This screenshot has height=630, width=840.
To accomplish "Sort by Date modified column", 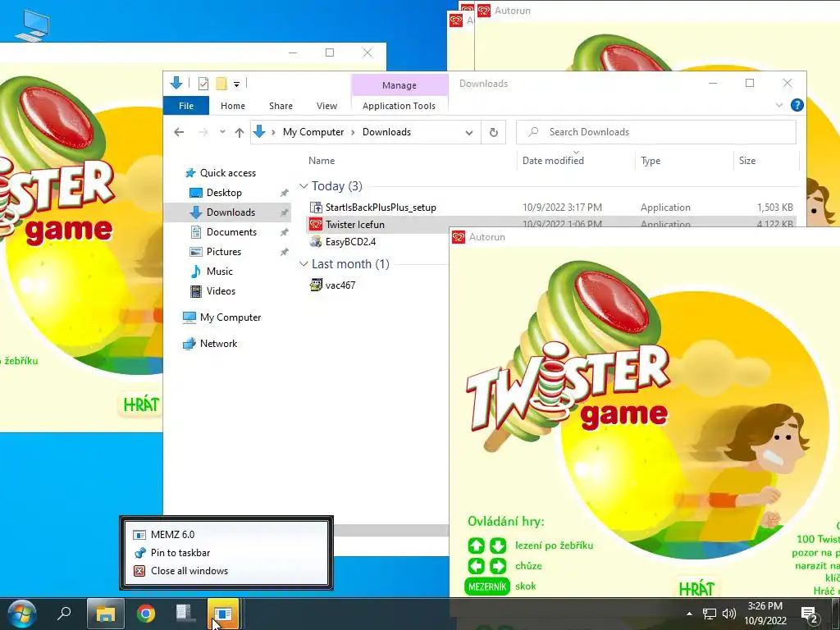I will (x=553, y=160).
